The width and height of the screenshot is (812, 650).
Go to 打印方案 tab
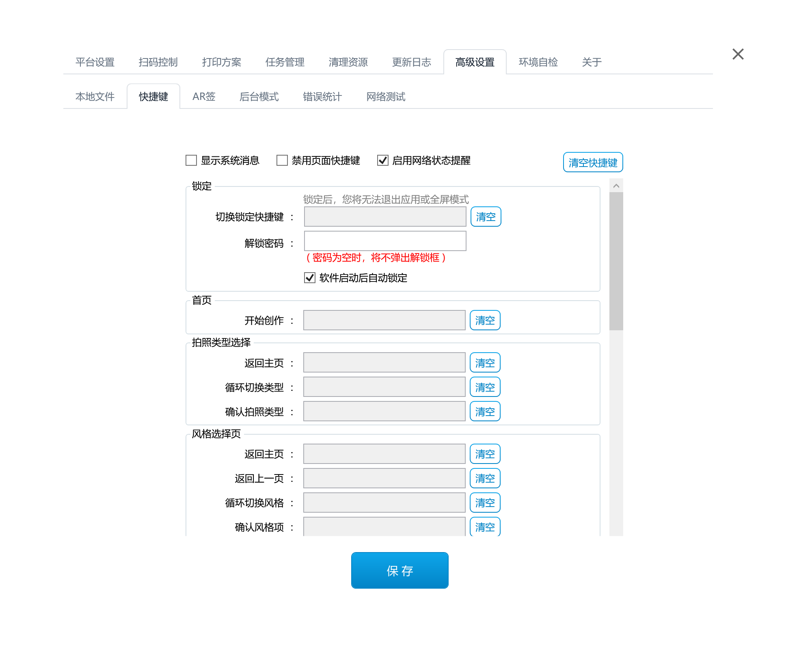coord(222,62)
